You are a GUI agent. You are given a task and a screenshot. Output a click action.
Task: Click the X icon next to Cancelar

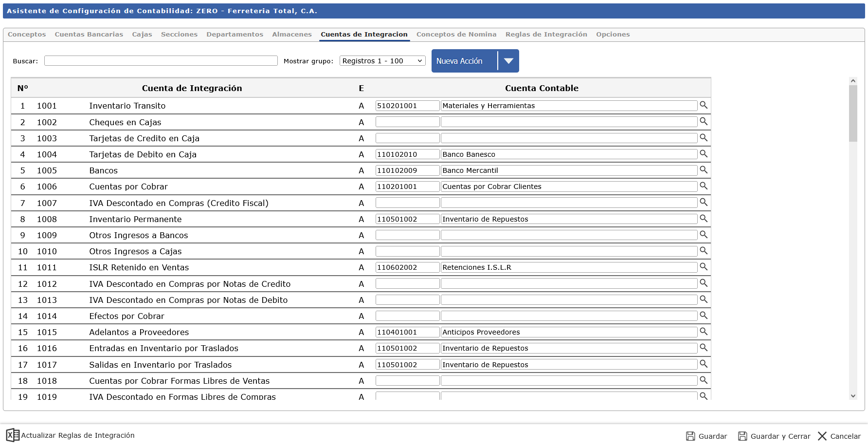tap(823, 436)
